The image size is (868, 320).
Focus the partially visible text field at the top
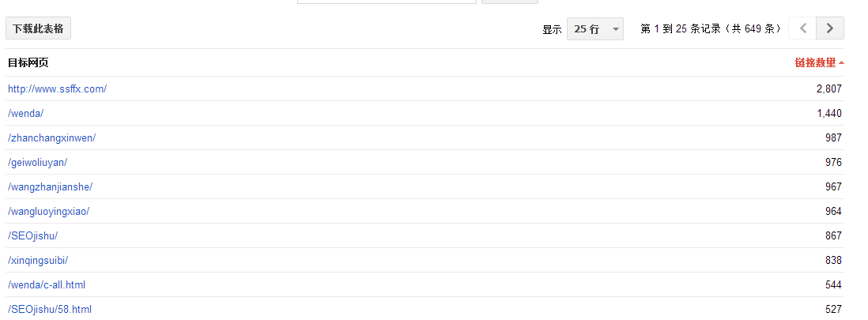point(387,2)
